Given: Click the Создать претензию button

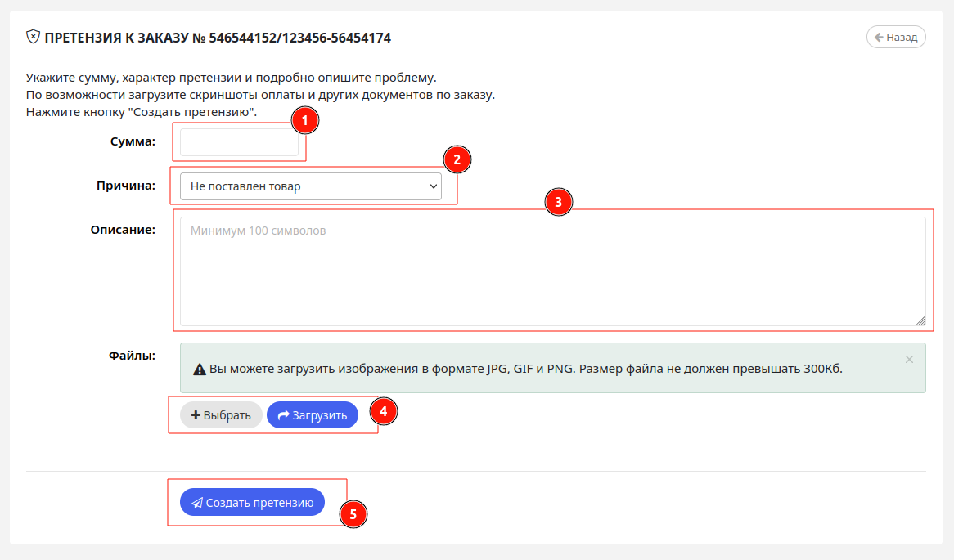Looking at the screenshot, I should click(252, 502).
